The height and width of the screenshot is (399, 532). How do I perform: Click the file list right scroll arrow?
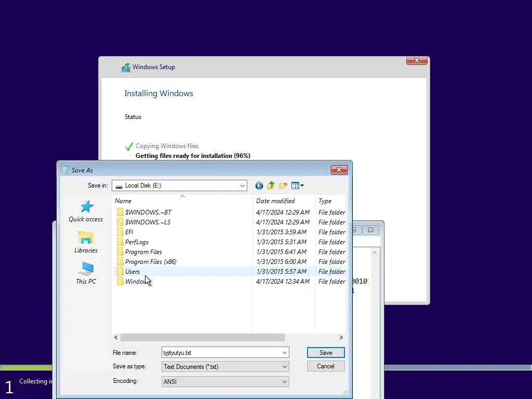tap(341, 337)
